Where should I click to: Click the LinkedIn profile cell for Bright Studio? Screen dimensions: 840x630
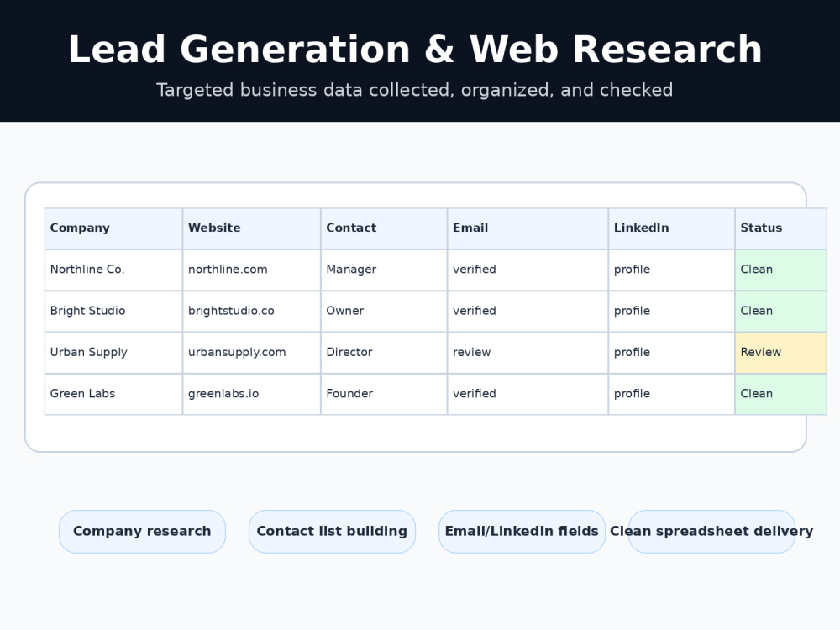click(x=672, y=312)
